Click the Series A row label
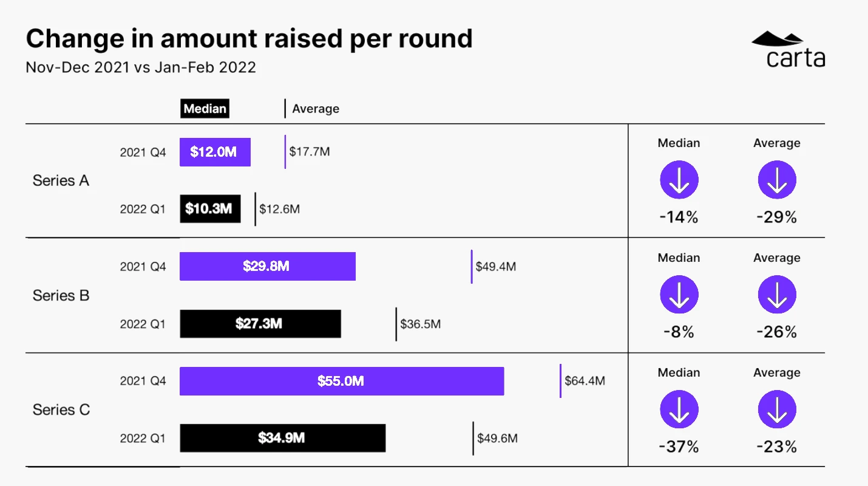The image size is (868, 486). (x=61, y=180)
